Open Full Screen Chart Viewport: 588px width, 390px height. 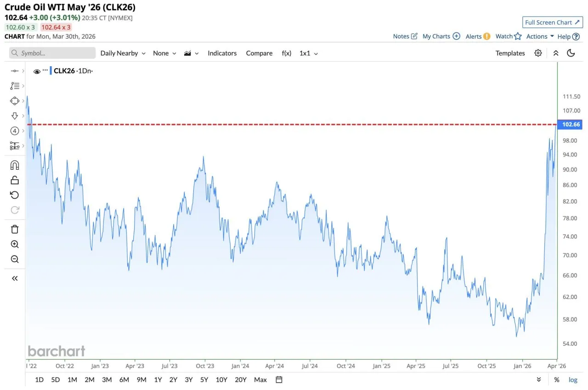click(552, 22)
